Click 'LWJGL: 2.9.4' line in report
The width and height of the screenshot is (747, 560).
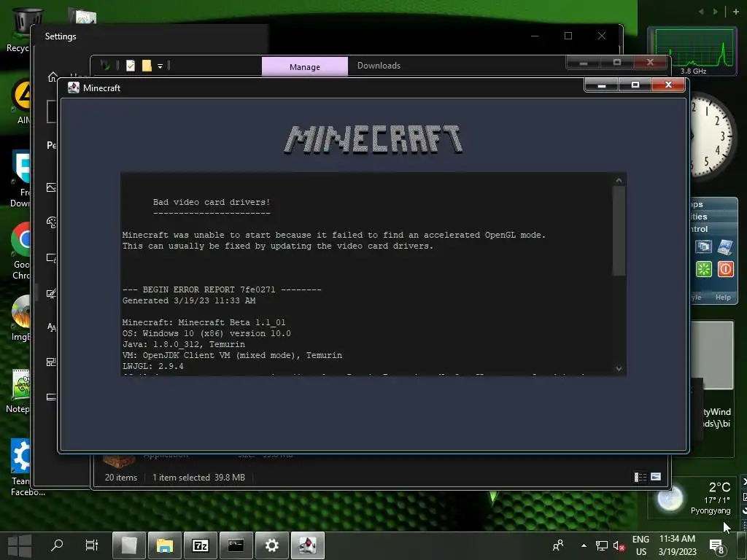click(153, 366)
